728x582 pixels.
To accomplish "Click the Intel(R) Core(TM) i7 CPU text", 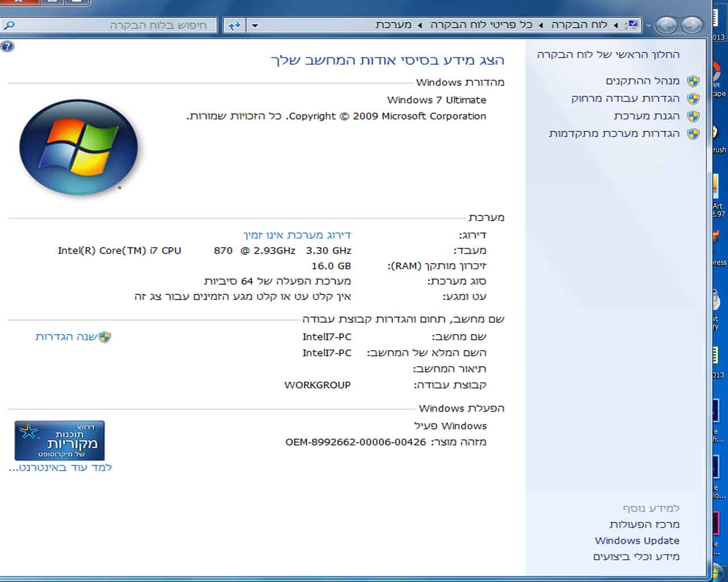I will click(x=119, y=251).
